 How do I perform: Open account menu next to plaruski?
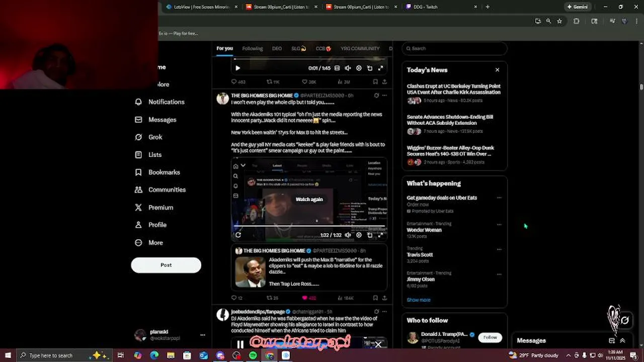tap(203, 335)
